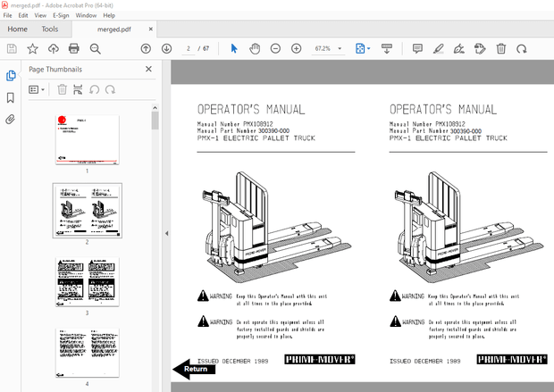Click the thumbnails panel scrollbar handle
The width and height of the screenshot is (554, 392).
click(x=155, y=121)
